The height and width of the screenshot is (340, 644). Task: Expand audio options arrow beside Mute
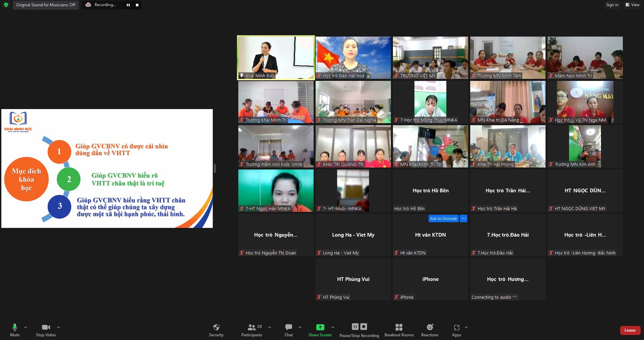pos(26,327)
